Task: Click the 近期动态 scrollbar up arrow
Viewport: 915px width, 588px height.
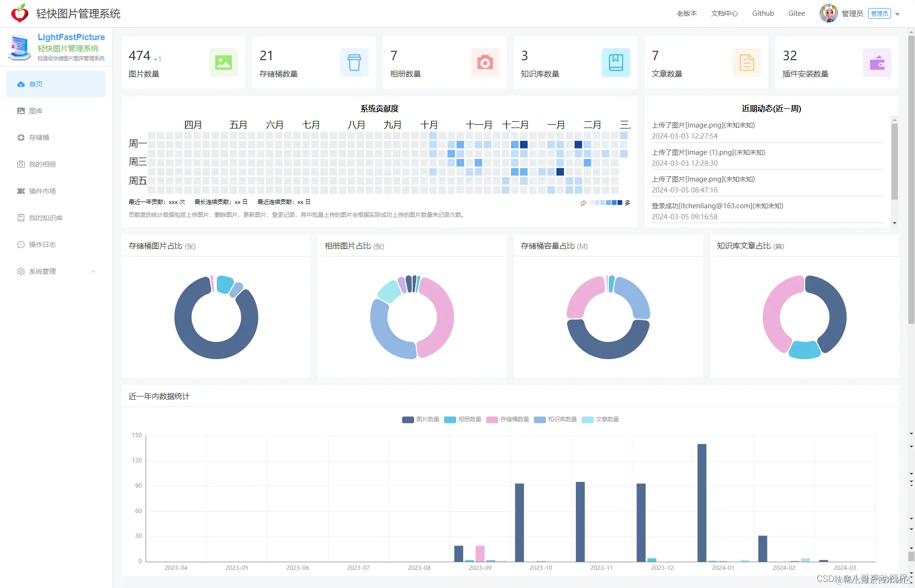Action: point(894,119)
